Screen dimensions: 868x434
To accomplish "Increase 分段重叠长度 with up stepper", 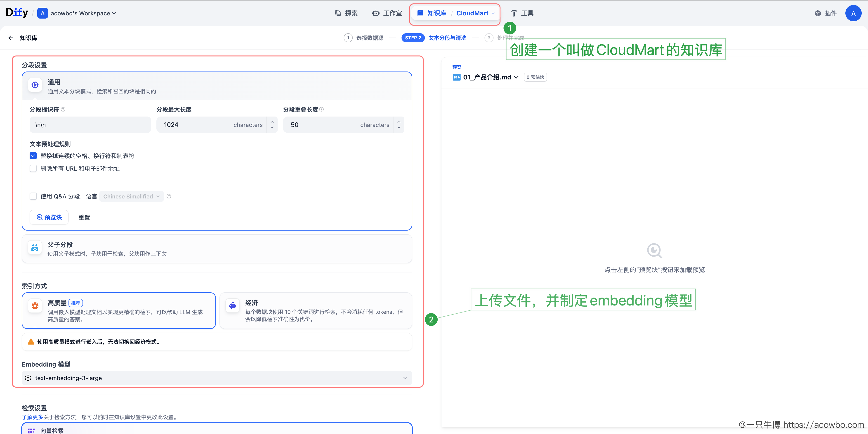I will click(399, 122).
